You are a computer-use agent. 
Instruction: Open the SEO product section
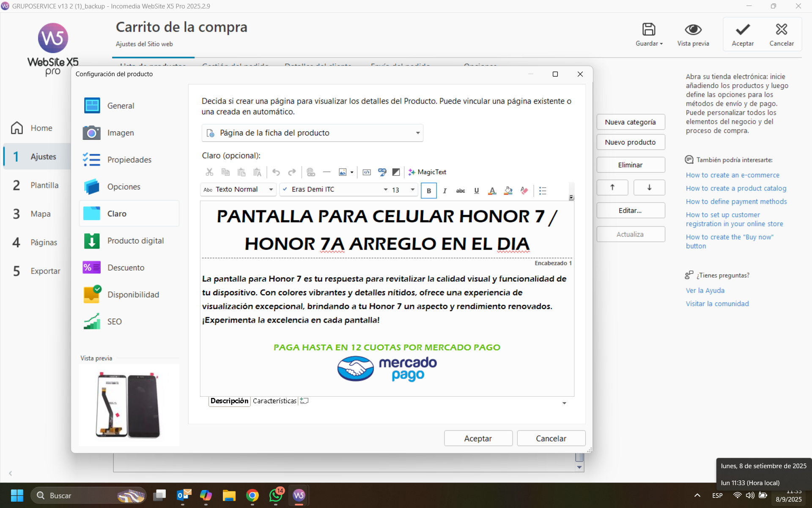pyautogui.click(x=129, y=322)
